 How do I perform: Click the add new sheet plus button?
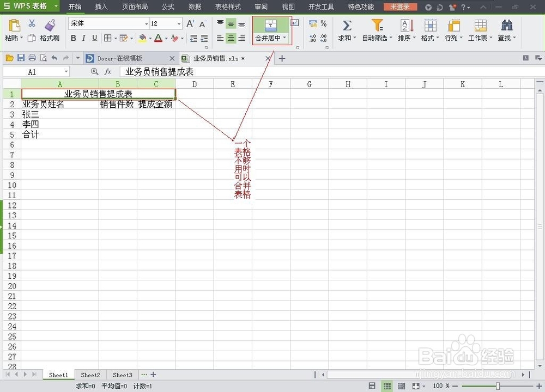coord(153,375)
